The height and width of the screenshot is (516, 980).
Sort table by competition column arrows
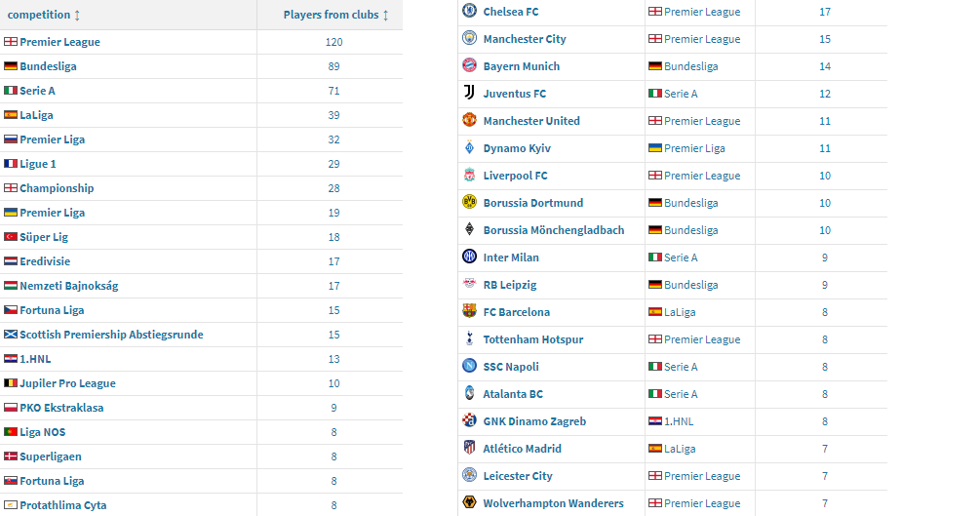(77, 15)
